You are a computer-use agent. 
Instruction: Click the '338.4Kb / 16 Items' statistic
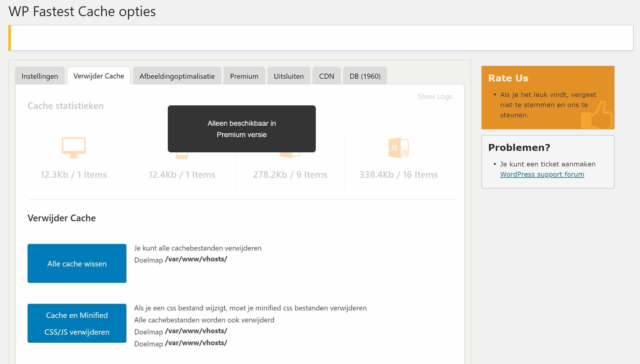pyautogui.click(x=399, y=175)
